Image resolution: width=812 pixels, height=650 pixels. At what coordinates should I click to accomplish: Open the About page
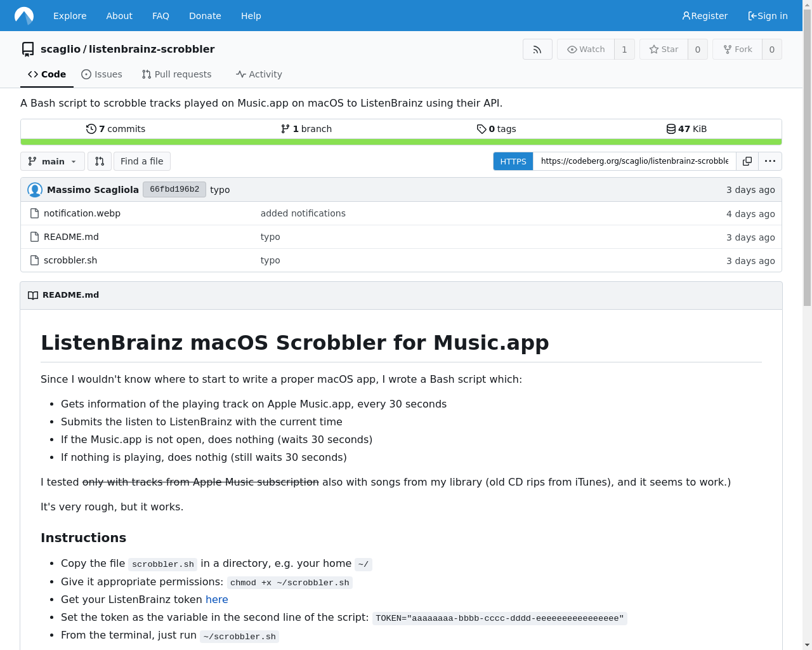tap(119, 16)
